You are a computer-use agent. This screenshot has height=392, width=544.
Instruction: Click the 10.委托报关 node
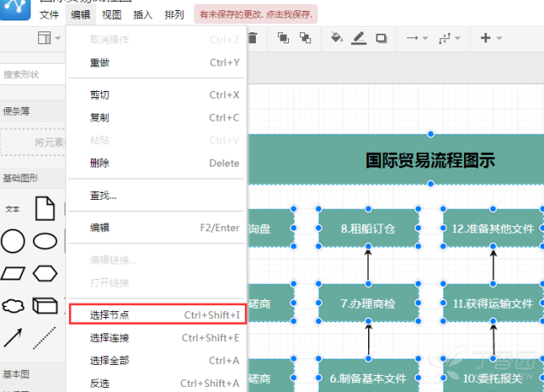point(493,376)
